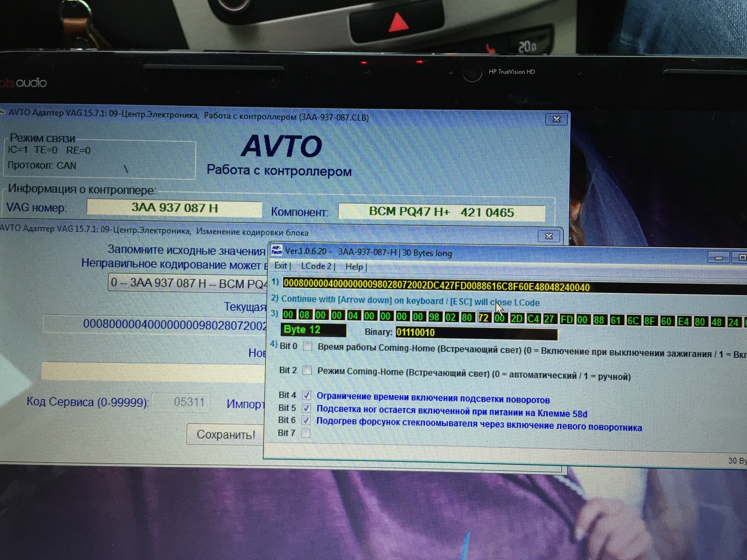Toggle Bit 2 Coming-Home mode checkbox

[307, 370]
